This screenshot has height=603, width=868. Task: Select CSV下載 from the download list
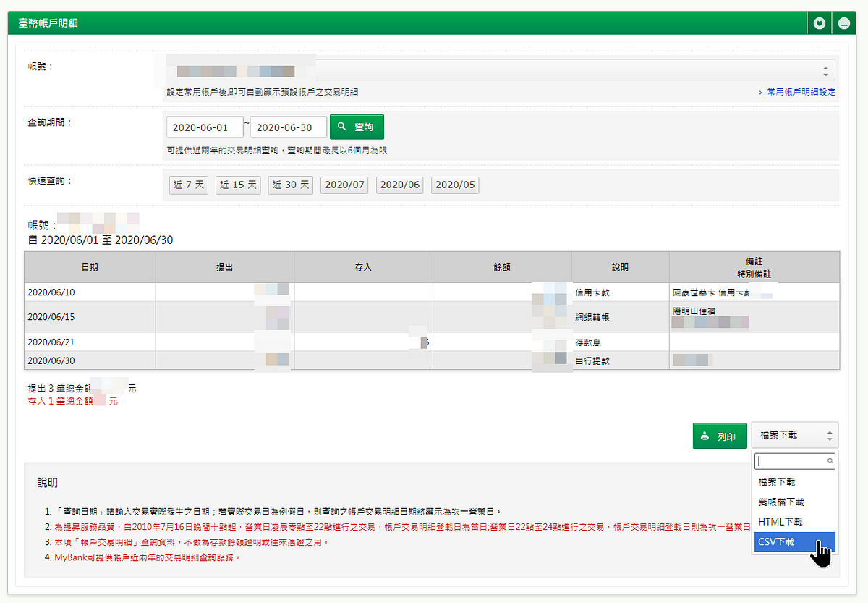(793, 541)
